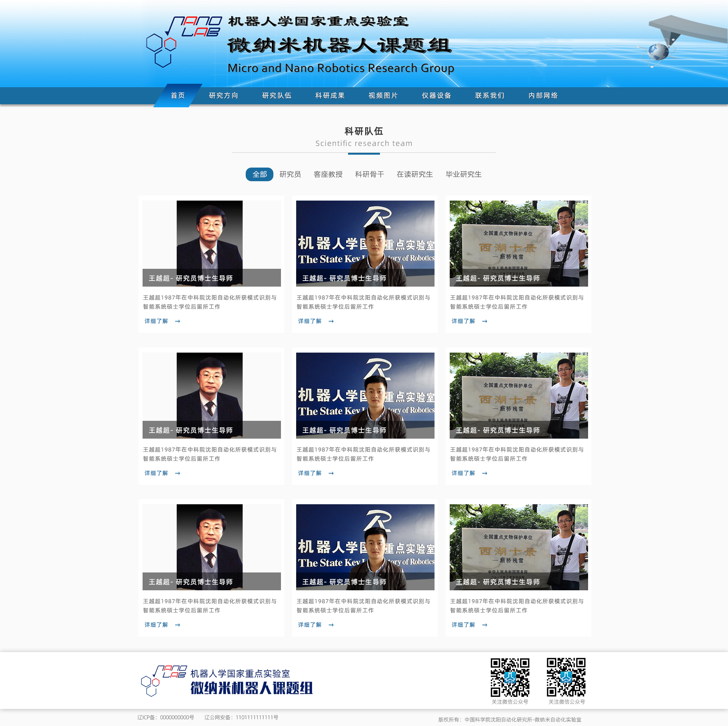This screenshot has width=728, height=726.
Task: Click the arrow icon in middle card's 详细了解
Action: [x=331, y=473]
